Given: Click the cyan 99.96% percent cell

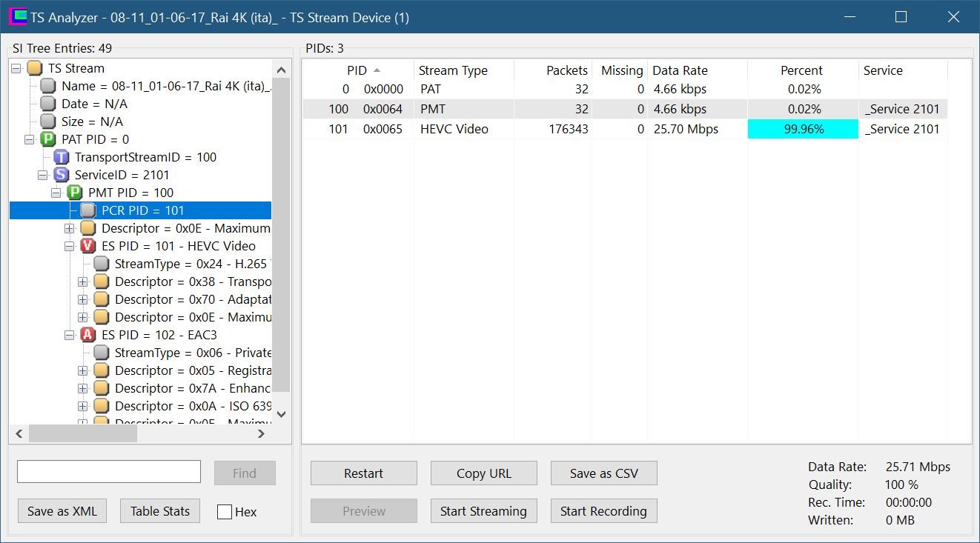Looking at the screenshot, I should click(802, 129).
